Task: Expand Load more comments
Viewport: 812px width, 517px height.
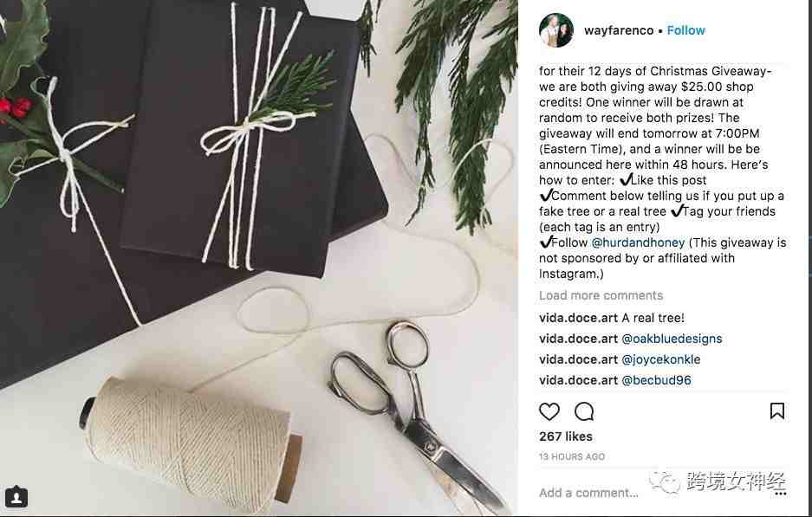Action: (601, 295)
